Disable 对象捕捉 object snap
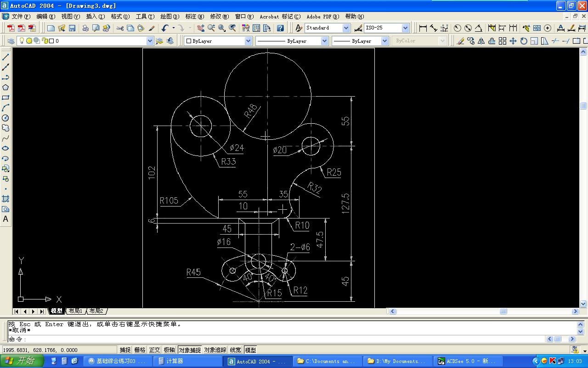 pyautogui.click(x=190, y=350)
